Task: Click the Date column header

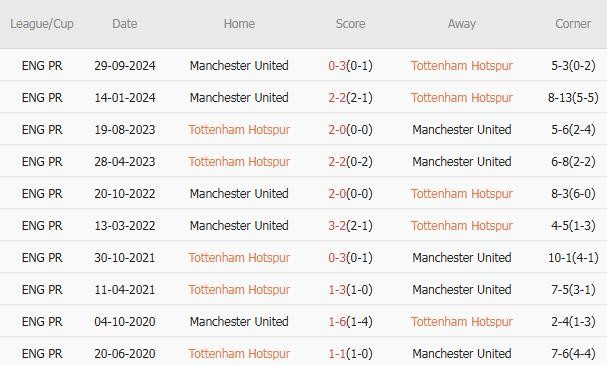Action: point(125,24)
